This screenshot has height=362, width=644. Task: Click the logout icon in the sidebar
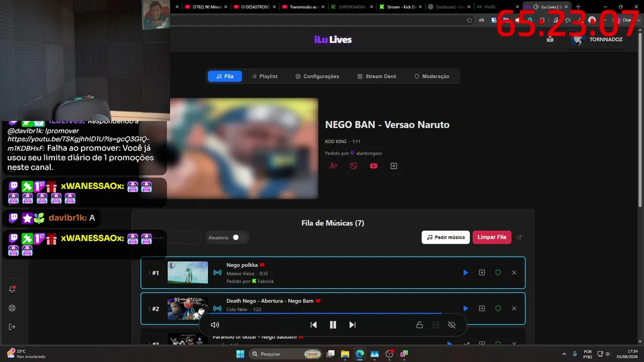[x=12, y=327]
